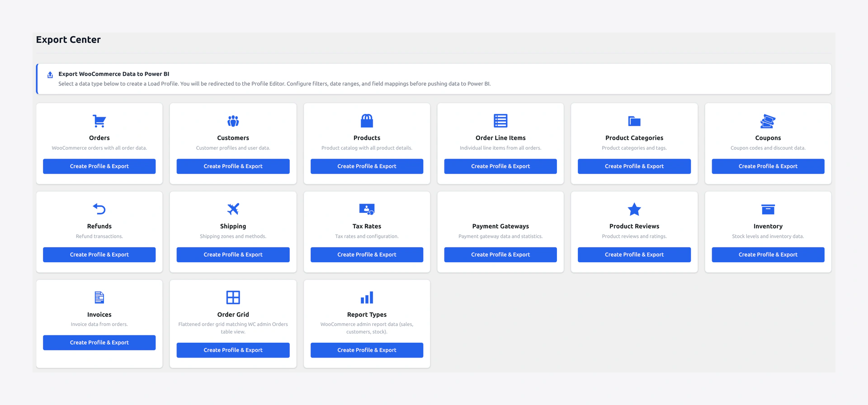
Task: Click the Product Reviews card title
Action: pyautogui.click(x=634, y=226)
